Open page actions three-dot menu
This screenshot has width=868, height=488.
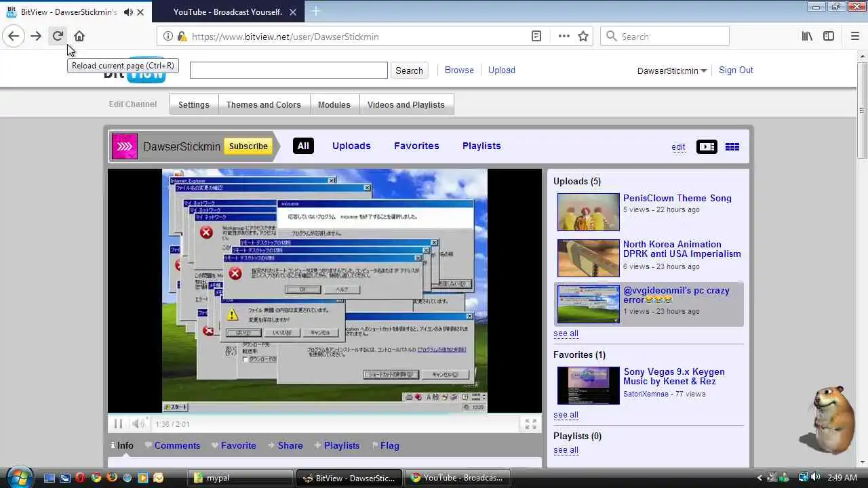pyautogui.click(x=564, y=36)
